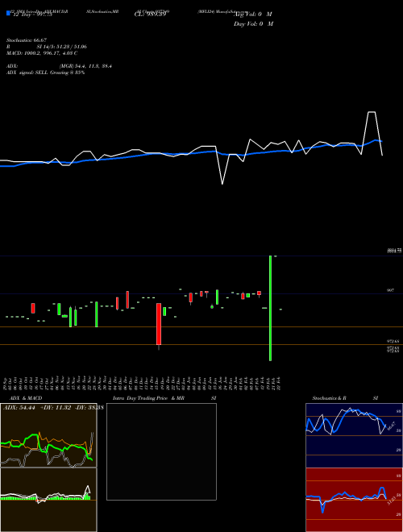The width and height of the screenshot is (403, 532).
Task: Click the '29 Sep' first date axis label
Action: tap(6, 384)
